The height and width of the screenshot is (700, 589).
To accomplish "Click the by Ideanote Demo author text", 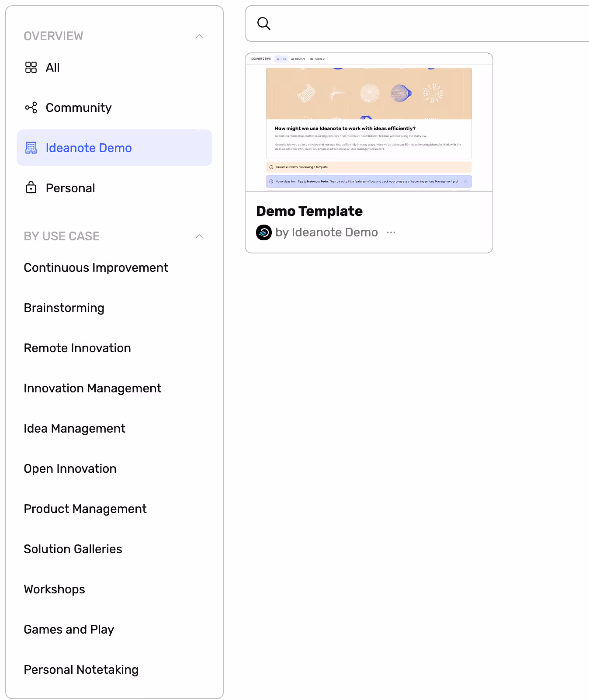I will (x=327, y=232).
